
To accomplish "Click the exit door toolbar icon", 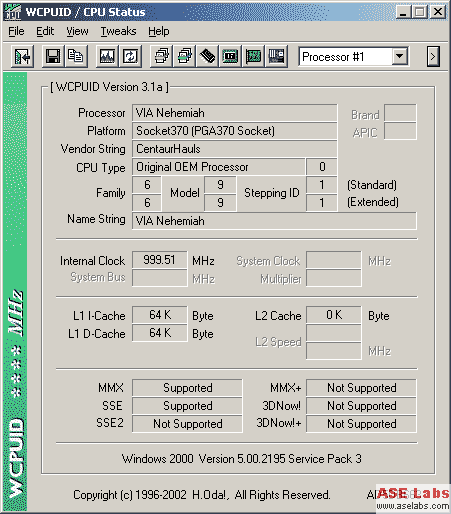I will tap(22, 56).
